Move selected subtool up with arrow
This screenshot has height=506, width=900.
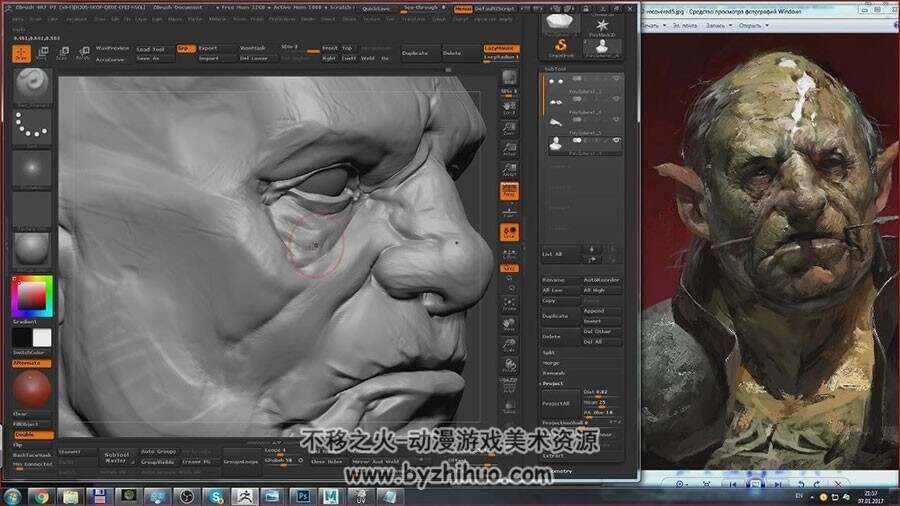coord(592,249)
